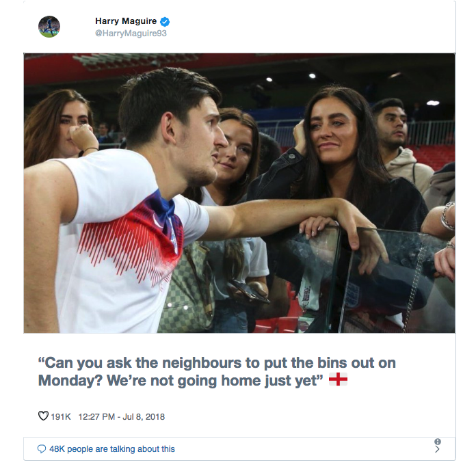Like the tweet with the heart icon

click(43, 416)
